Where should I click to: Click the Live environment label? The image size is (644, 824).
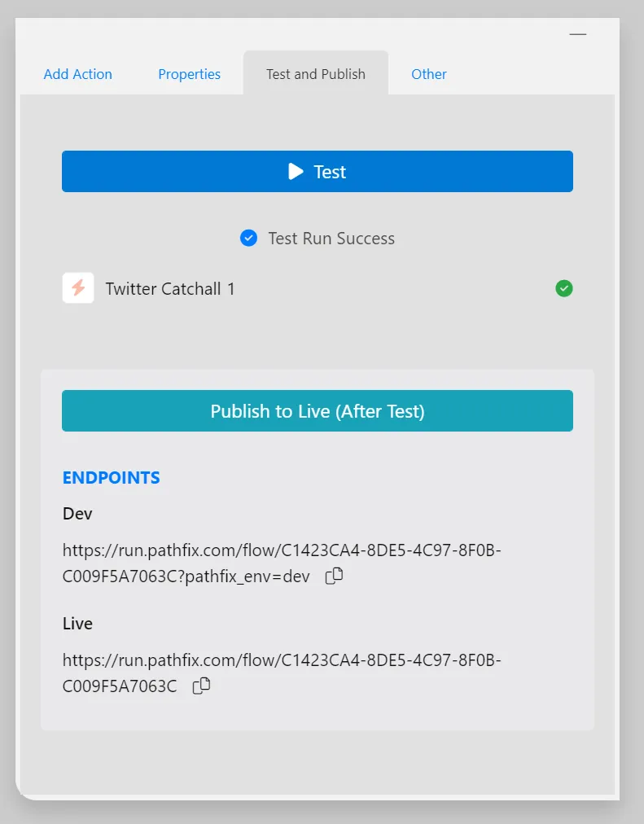click(x=77, y=623)
